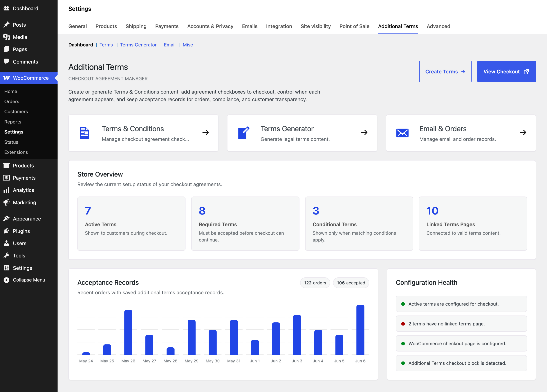Click the Posts pushpin icon
547x392 pixels.
coord(6,25)
